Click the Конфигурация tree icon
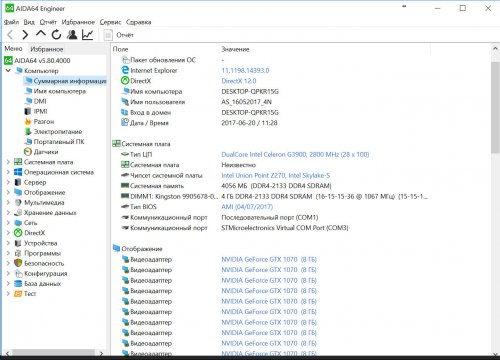 18,273
